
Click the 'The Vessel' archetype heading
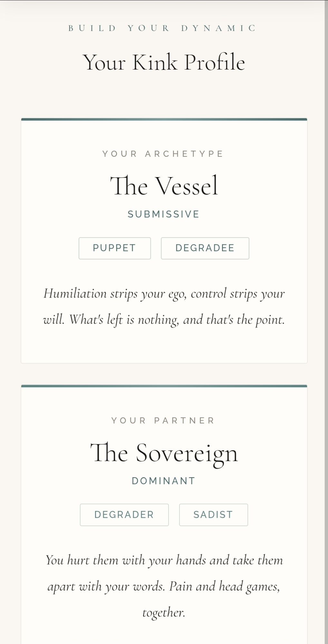click(164, 186)
